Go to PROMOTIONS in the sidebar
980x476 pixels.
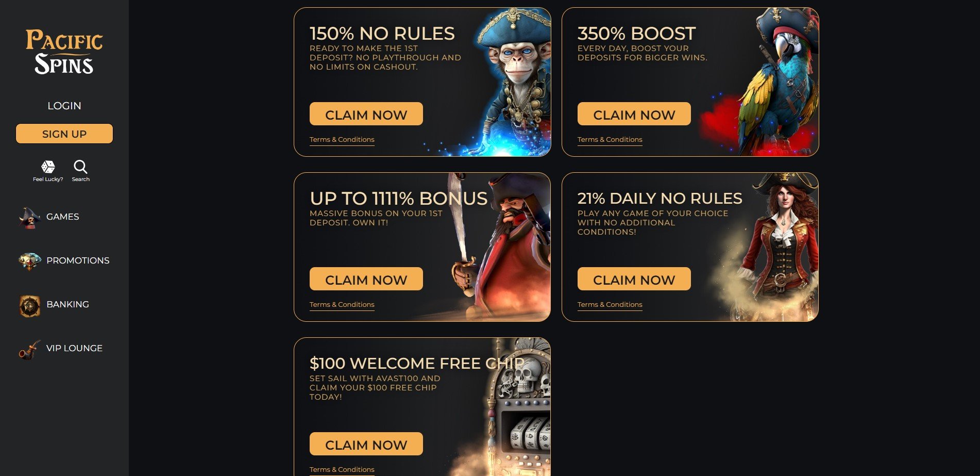(x=78, y=260)
